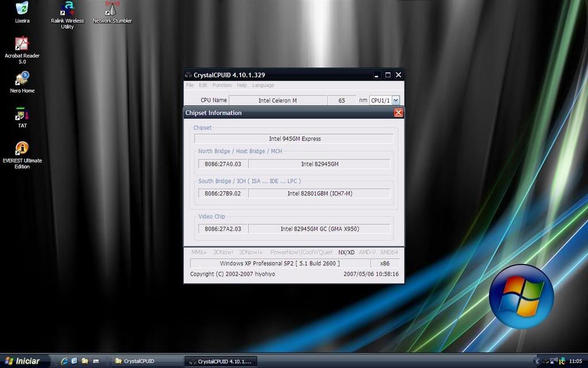Viewport: 588px width, 368px height.
Task: Open the Edit menu
Action: (x=203, y=86)
